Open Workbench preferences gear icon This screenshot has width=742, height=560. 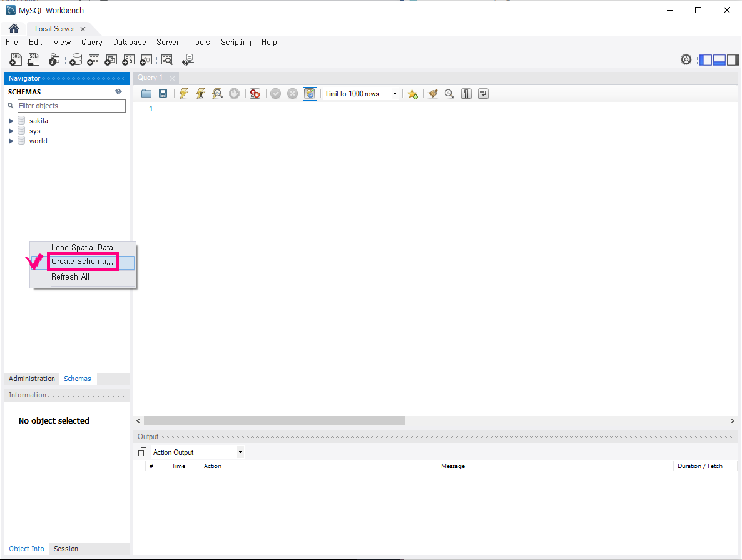(x=686, y=59)
